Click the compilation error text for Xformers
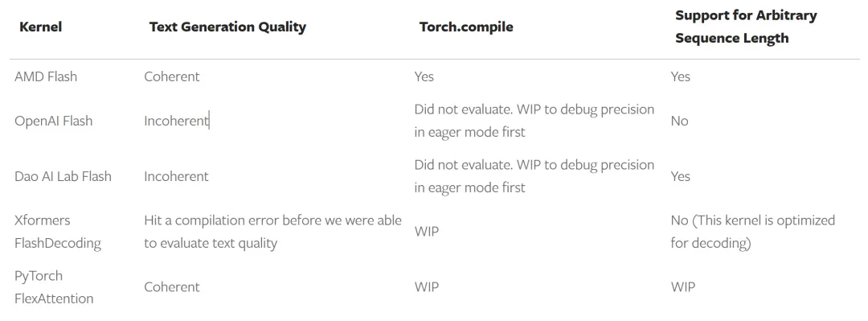868x321 pixels. click(x=273, y=231)
